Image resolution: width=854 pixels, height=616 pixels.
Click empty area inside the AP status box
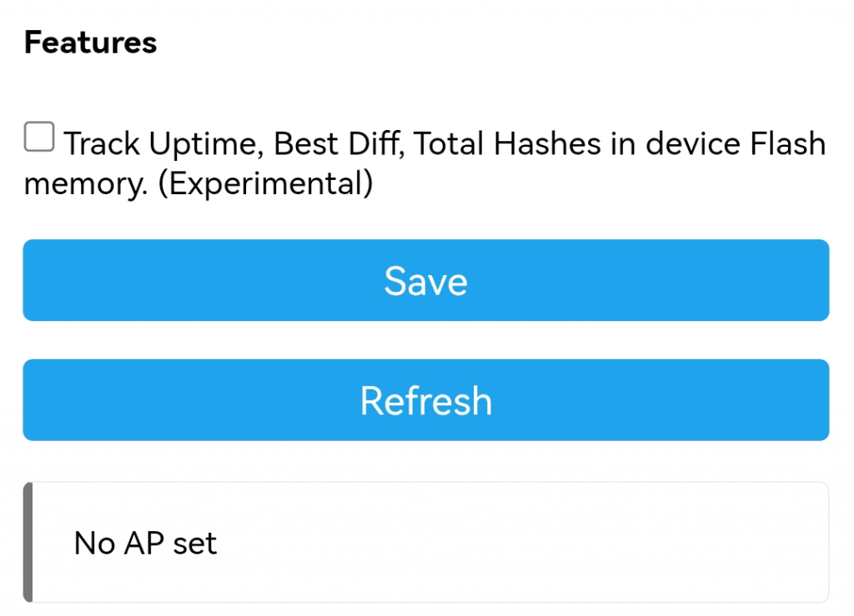pyautogui.click(x=542, y=542)
